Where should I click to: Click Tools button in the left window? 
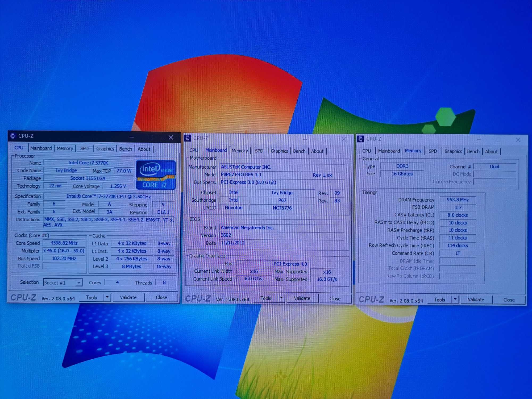point(91,297)
